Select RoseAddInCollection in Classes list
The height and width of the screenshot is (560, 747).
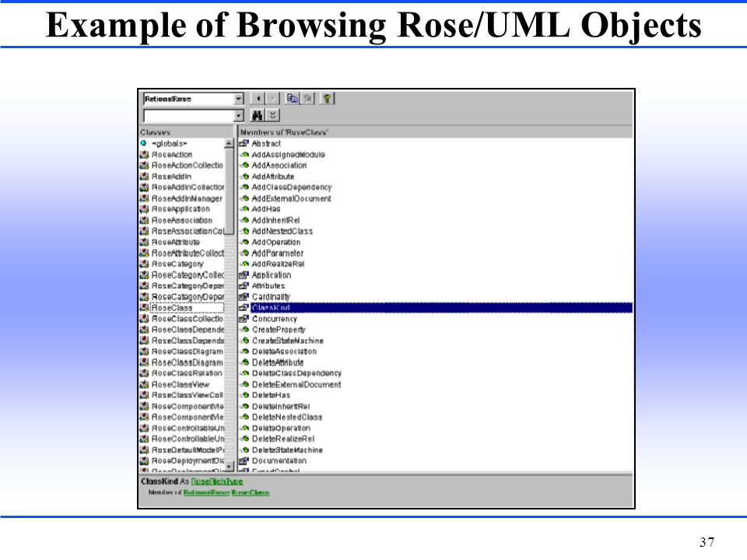click(188, 187)
